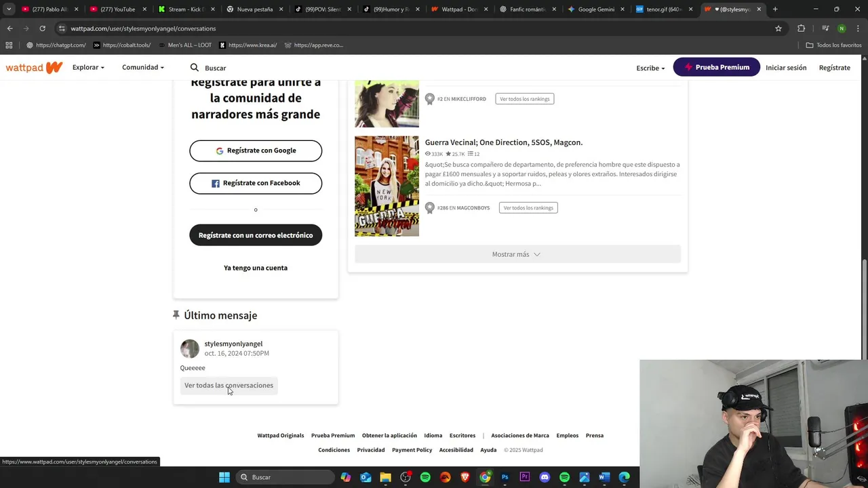Open the Men's ALL – LOOT bookmark
Screen dimensions: 868x488
click(184, 45)
